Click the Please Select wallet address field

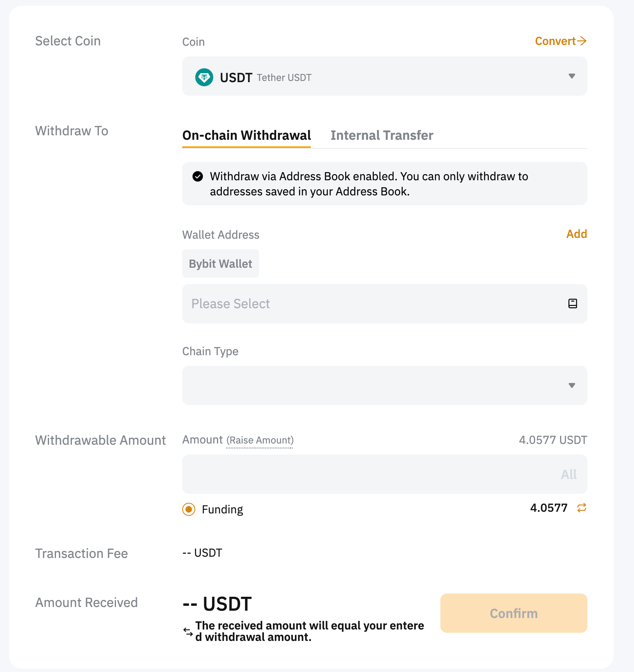point(368,304)
